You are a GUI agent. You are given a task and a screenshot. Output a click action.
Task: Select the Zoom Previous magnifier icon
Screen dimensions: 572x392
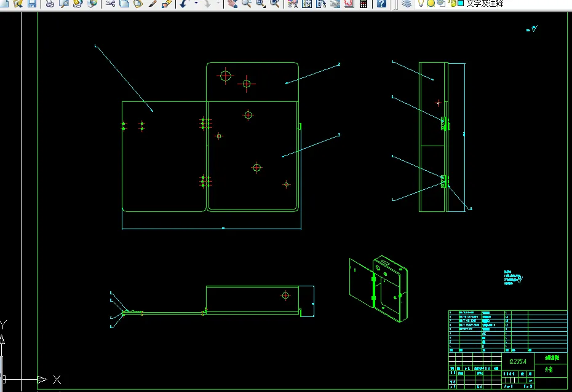[275, 4]
